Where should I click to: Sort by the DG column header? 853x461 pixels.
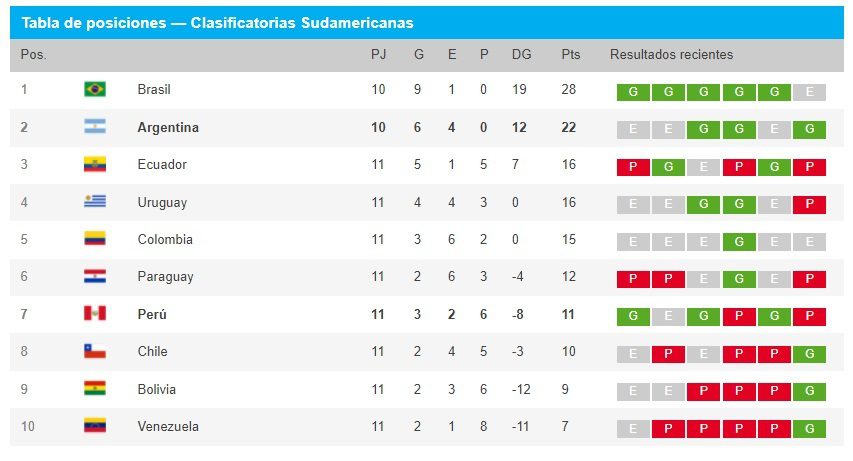pyautogui.click(x=521, y=55)
